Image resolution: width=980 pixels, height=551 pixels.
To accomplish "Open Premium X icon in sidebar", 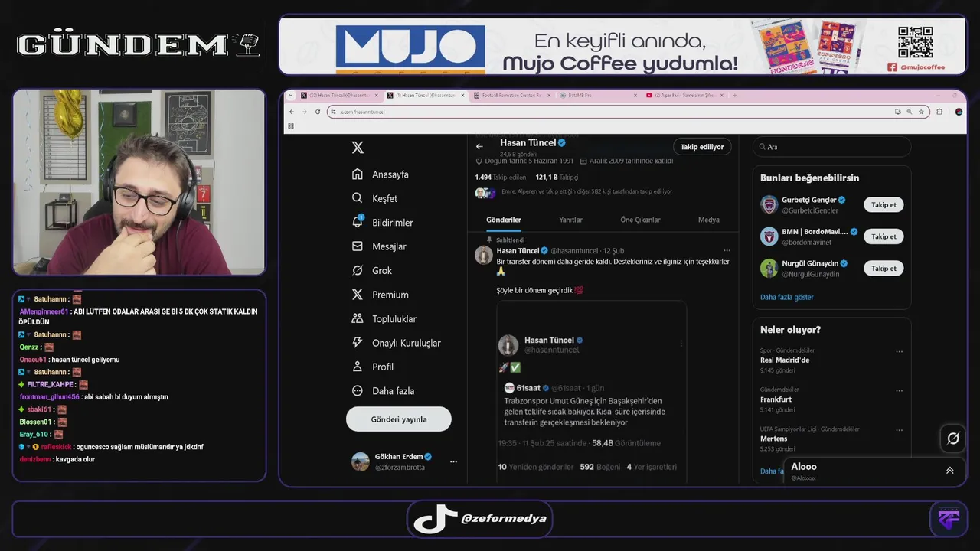I will 358,295.
